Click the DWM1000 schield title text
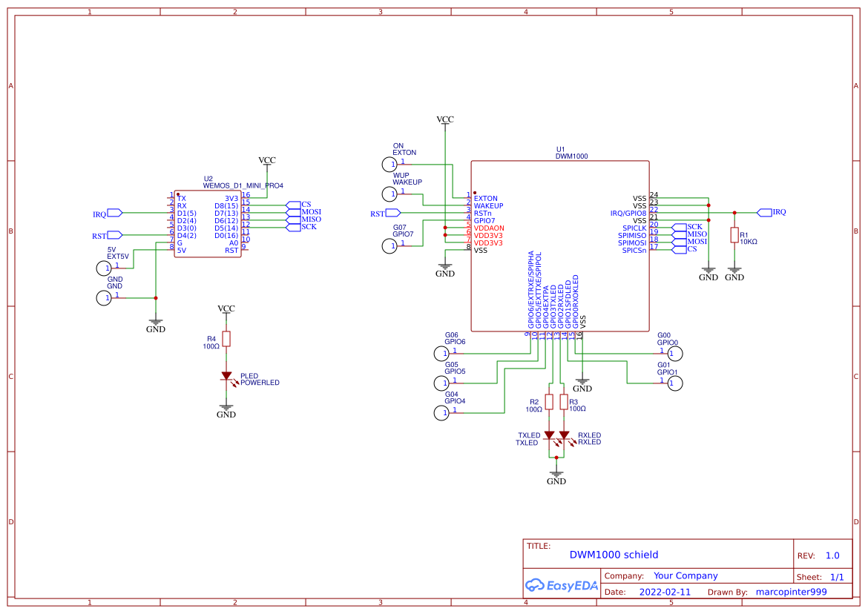 pos(614,555)
